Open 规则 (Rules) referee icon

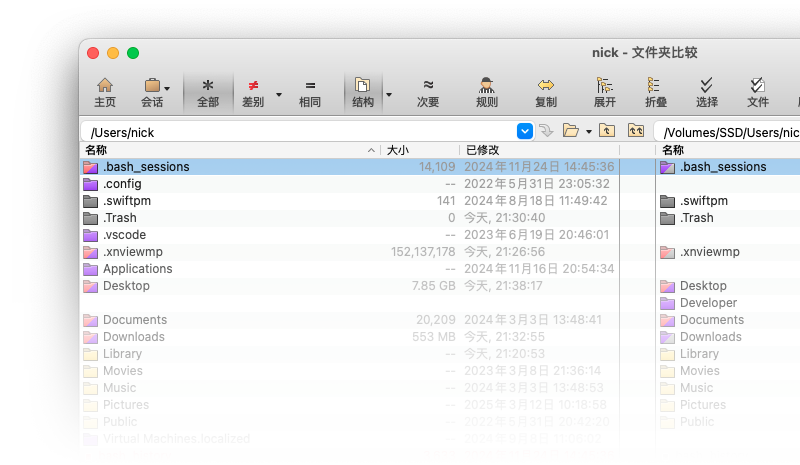(x=487, y=92)
